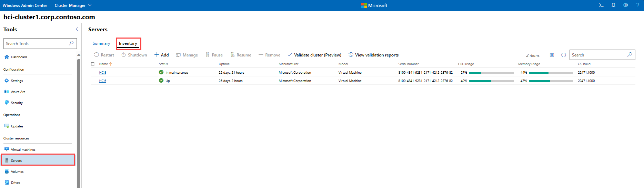Open the column chooser icon
Screen dimensions: 644x188
552,55
